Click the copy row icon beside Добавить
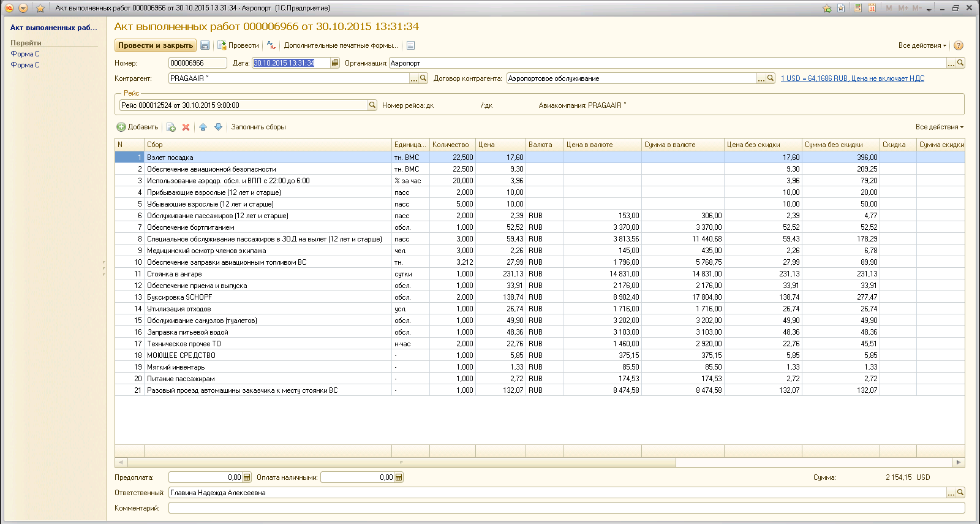The height and width of the screenshot is (524, 980). tap(171, 127)
